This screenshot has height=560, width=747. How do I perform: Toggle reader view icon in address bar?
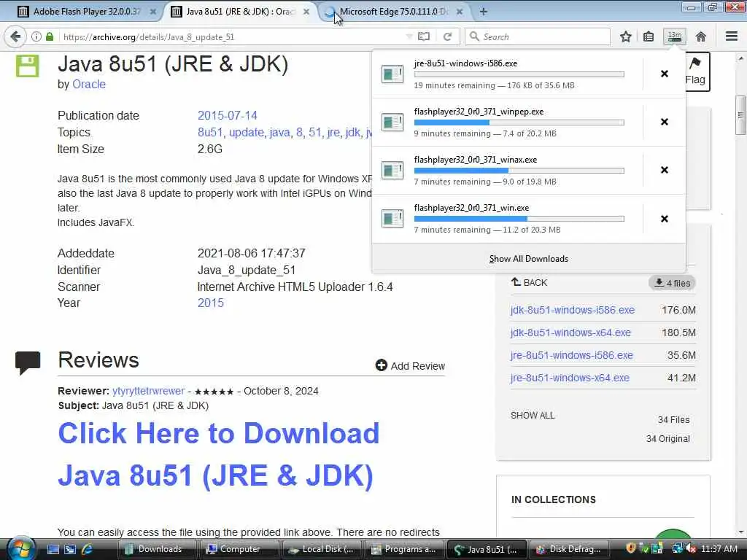click(424, 36)
